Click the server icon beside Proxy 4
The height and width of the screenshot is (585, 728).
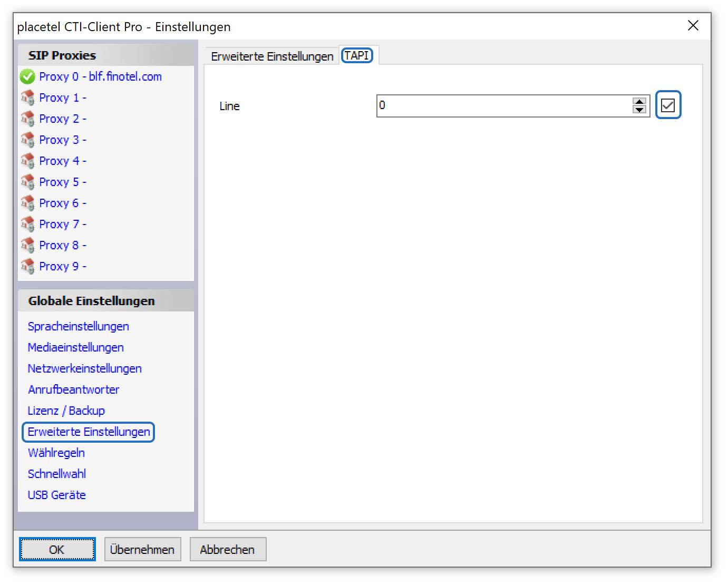click(x=27, y=161)
